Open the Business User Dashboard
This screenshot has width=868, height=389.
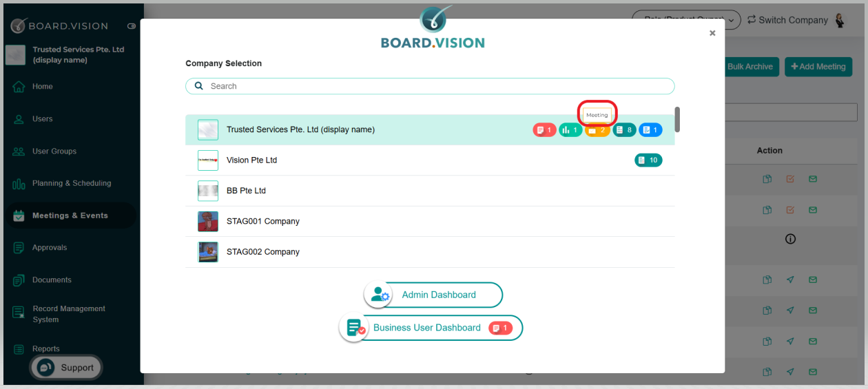[x=431, y=328]
